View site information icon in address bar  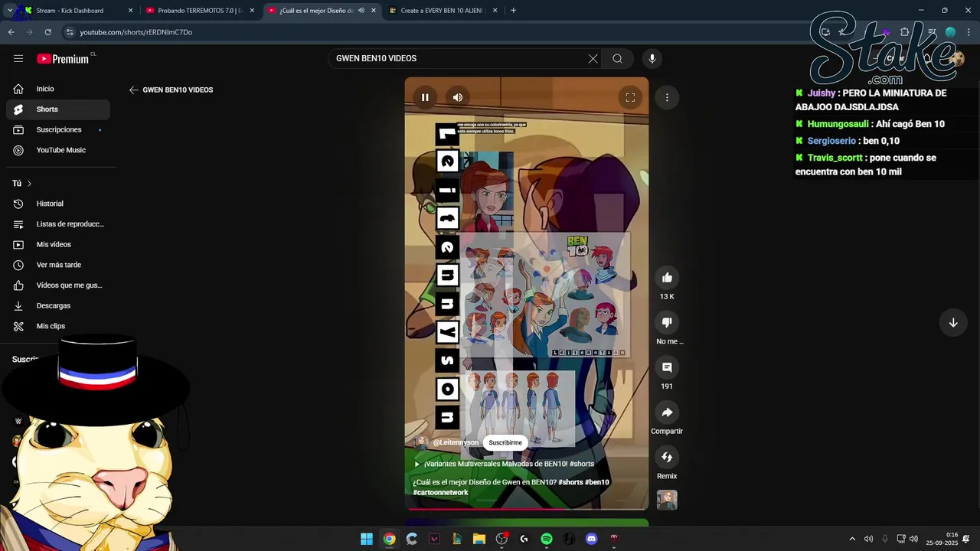click(x=70, y=32)
